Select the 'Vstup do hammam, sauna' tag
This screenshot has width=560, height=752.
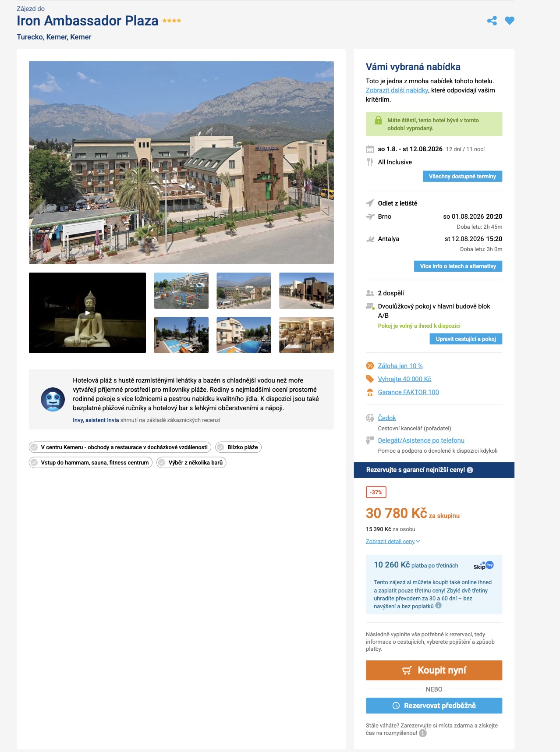(x=91, y=462)
